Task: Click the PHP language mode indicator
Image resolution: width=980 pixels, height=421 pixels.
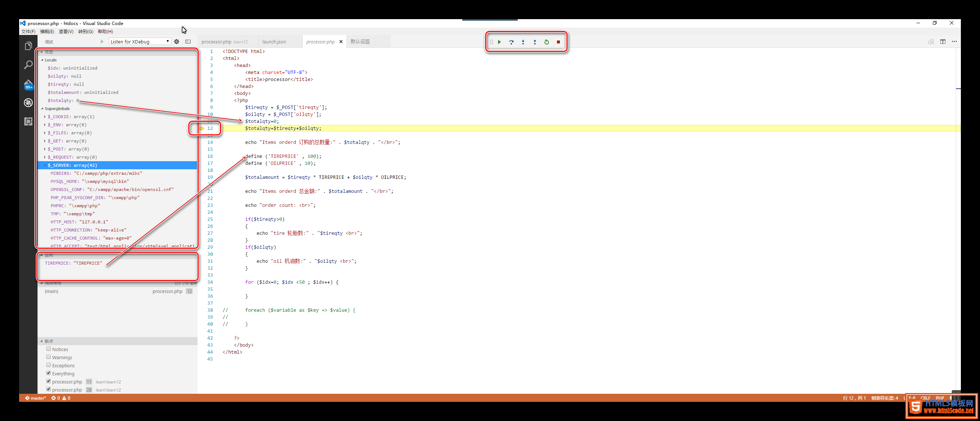Action: tap(940, 398)
